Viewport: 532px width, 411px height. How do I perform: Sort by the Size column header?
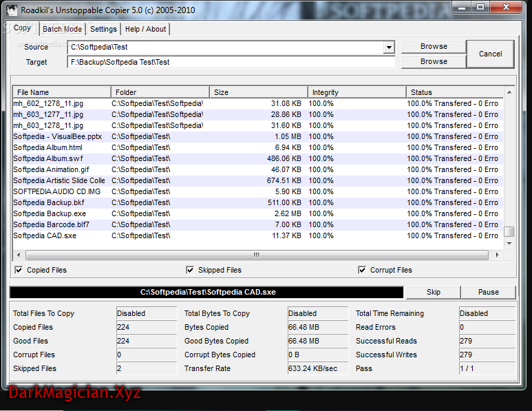(x=259, y=92)
